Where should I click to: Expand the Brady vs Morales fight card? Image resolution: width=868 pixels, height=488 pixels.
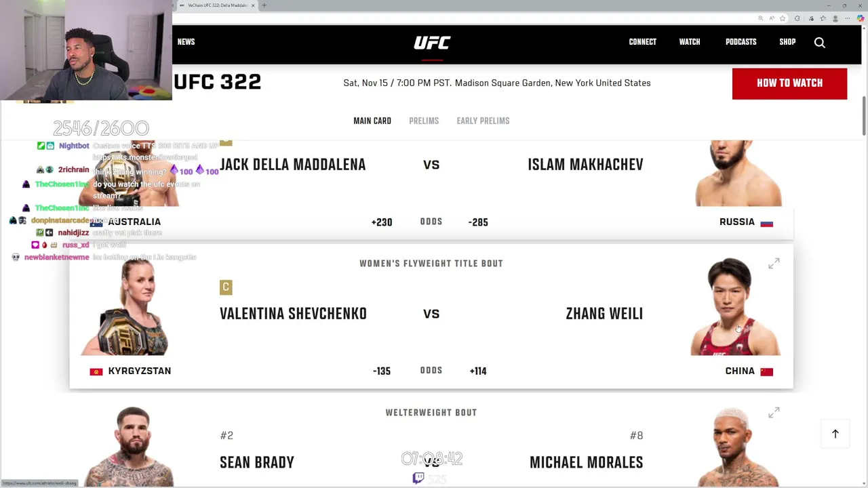point(774,413)
